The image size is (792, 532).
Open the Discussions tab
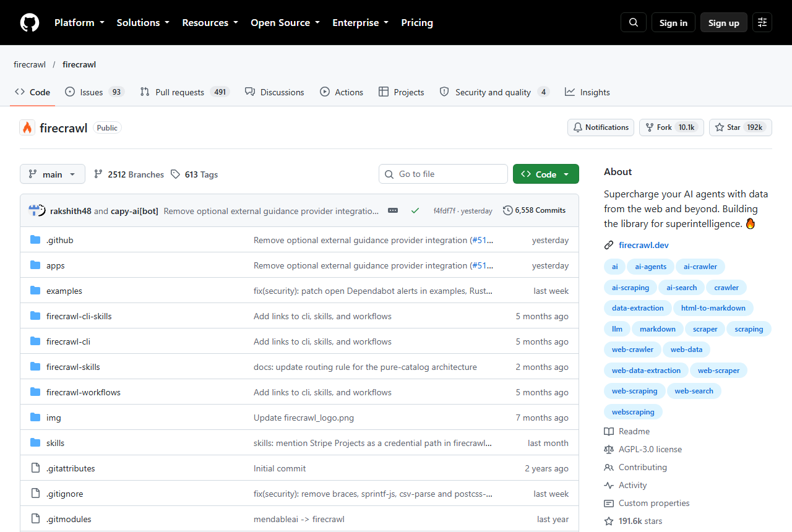coord(274,92)
